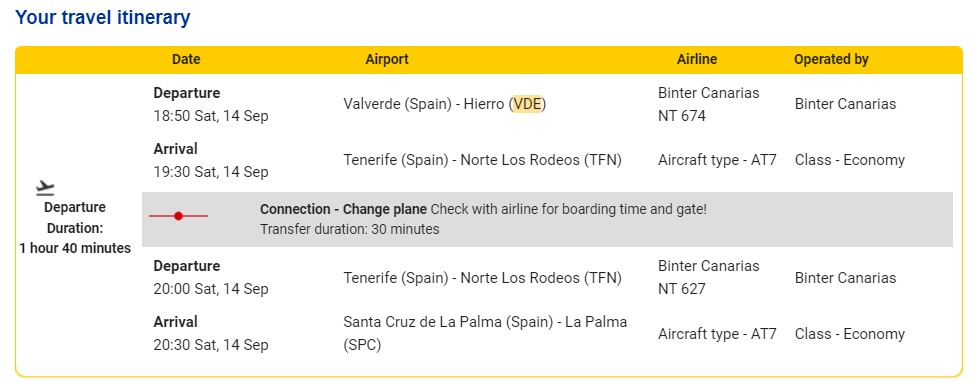Click flight number NT 627
The height and width of the screenshot is (382, 973).
[x=681, y=289]
